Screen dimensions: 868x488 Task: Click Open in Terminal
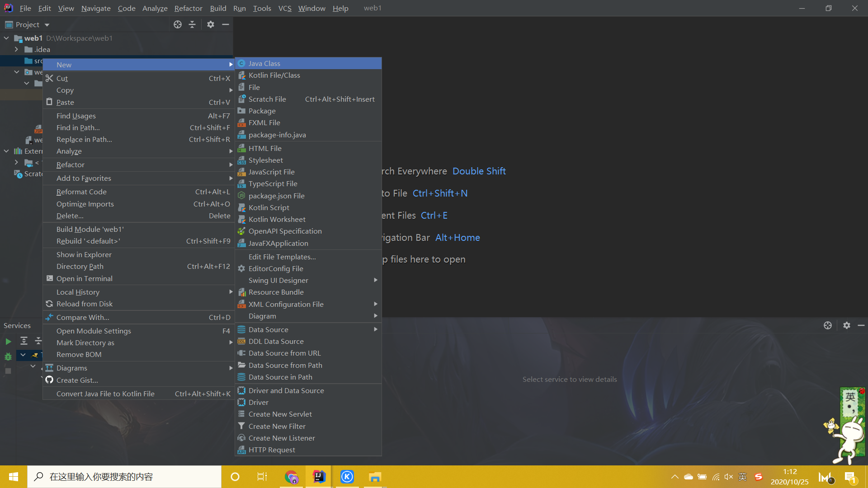(139, 278)
